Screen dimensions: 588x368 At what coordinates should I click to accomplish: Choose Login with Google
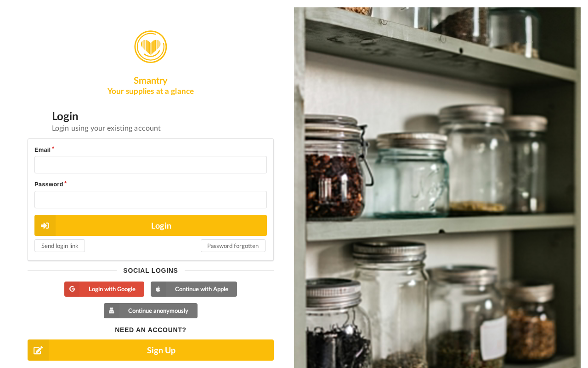104,289
